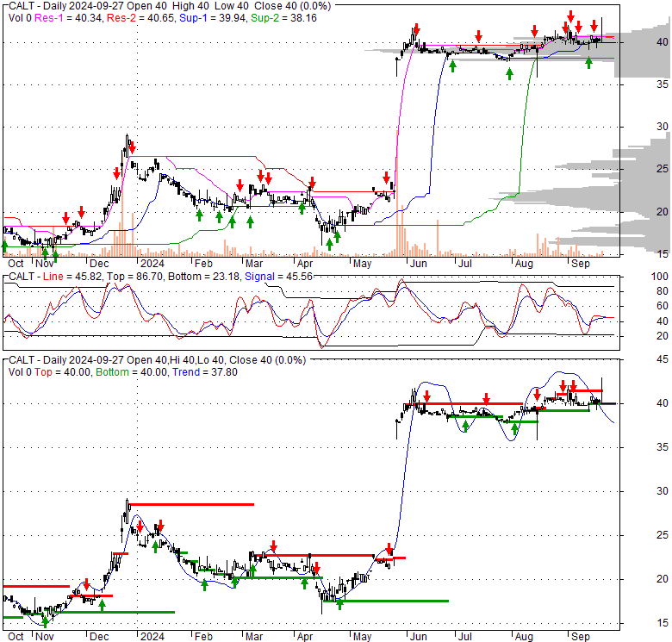Click Sep on the top chart time axis

pyautogui.click(x=581, y=264)
